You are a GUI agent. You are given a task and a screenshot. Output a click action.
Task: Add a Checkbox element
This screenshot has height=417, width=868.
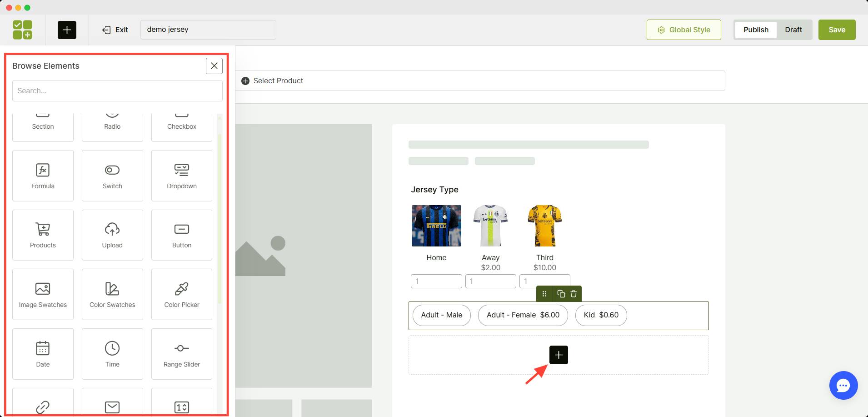(182, 126)
